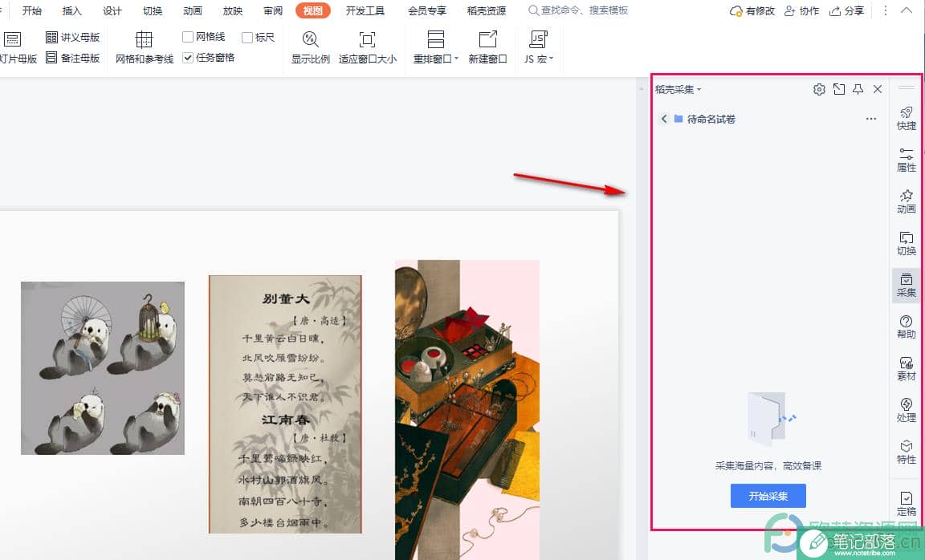This screenshot has height=560, width=925.
Task: Enable the 标尺 ruler checkbox
Action: 247,37
